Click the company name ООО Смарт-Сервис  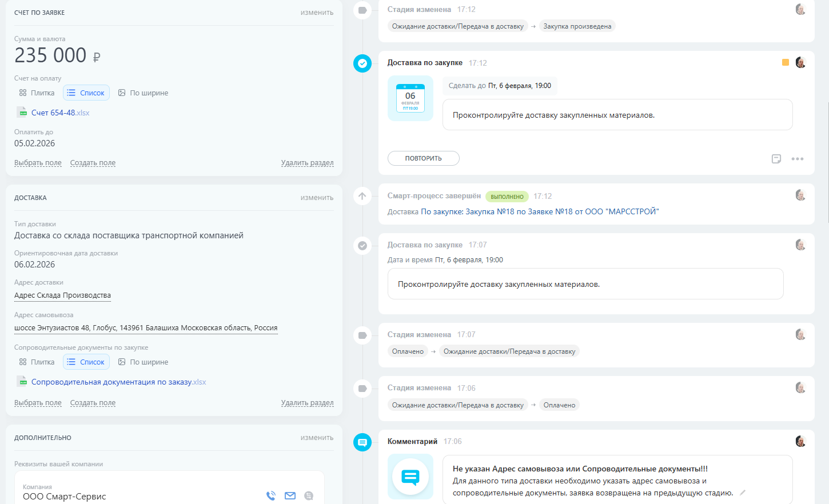[x=64, y=497]
